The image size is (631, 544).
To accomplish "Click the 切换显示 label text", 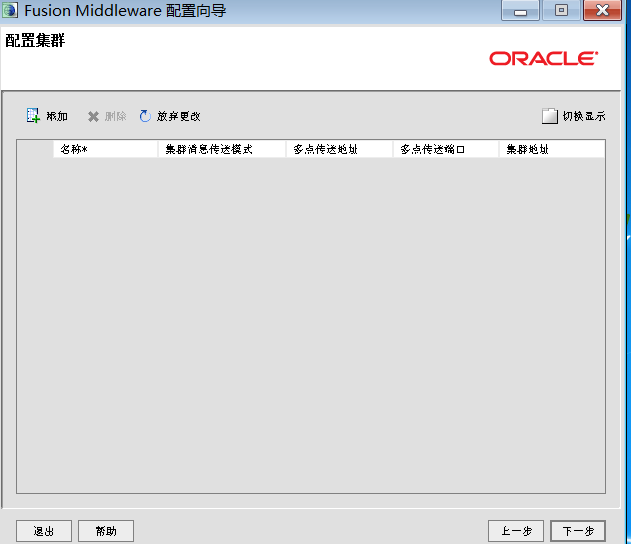I will 584,116.
